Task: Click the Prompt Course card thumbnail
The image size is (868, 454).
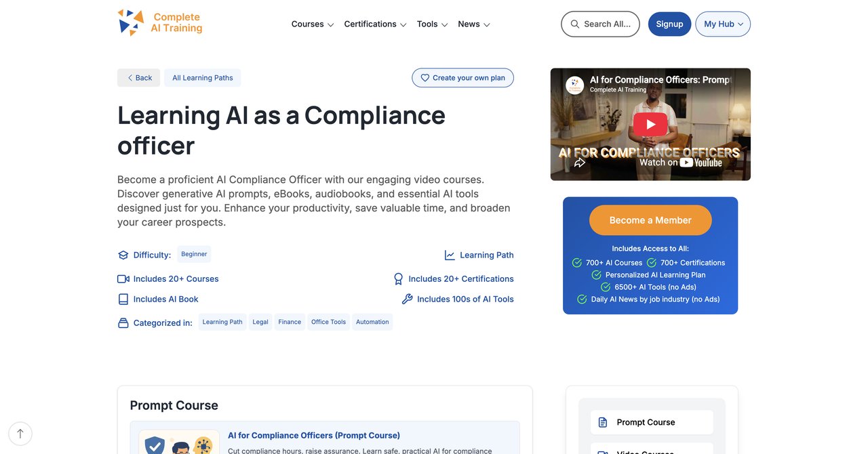Action: (x=179, y=442)
